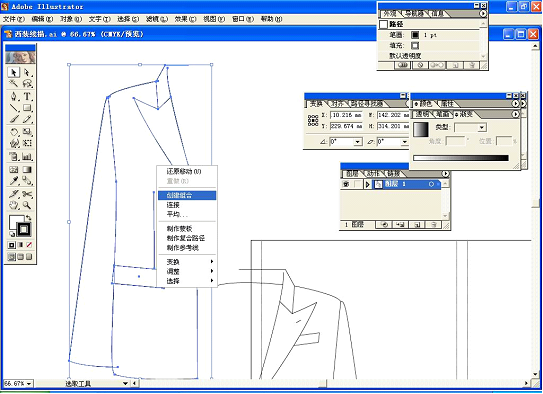
Task: Select the Rotate tool
Action: point(14,132)
